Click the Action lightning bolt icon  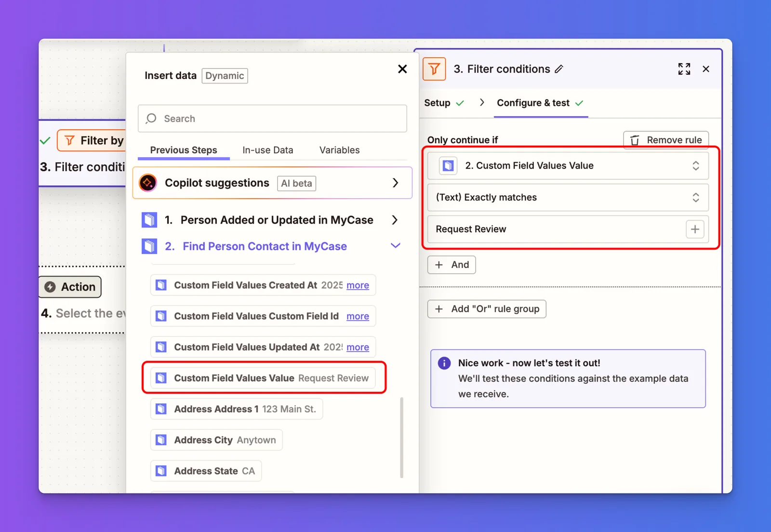(50, 287)
